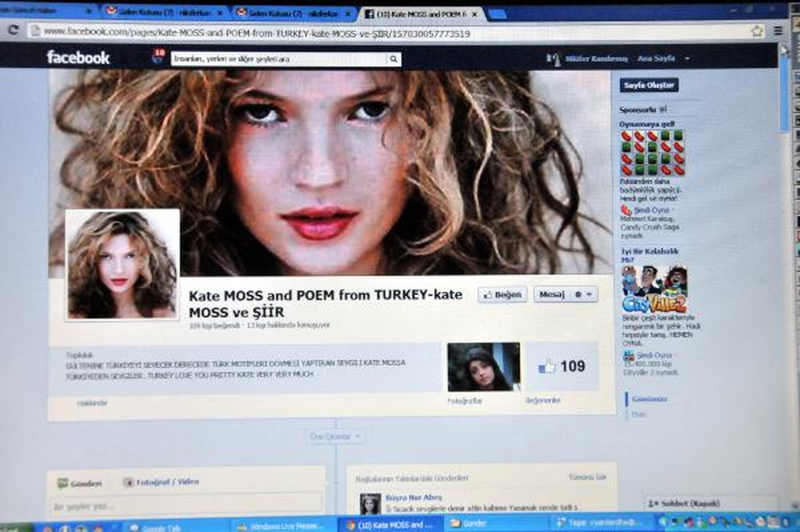The image size is (800, 532).
Task: Switch to the second Gelen Kutusu (7) tab
Action: click(x=293, y=12)
